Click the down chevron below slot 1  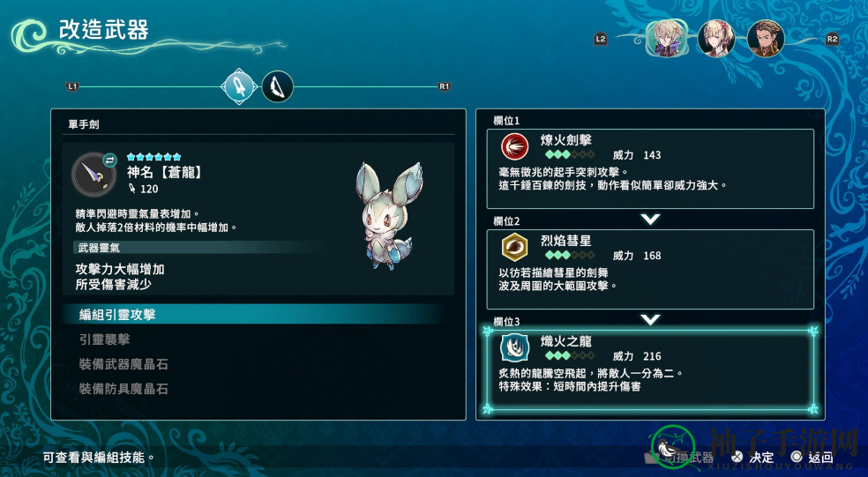pyautogui.click(x=650, y=220)
